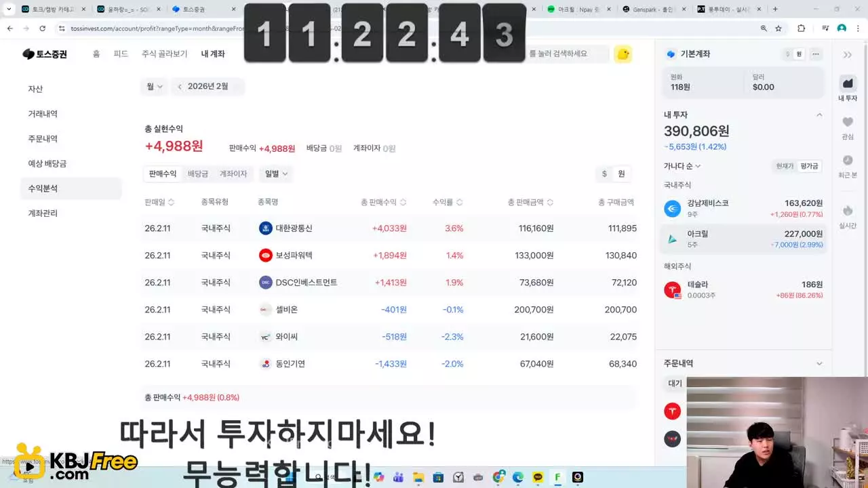Bookmark this page with star icon

tap(778, 28)
